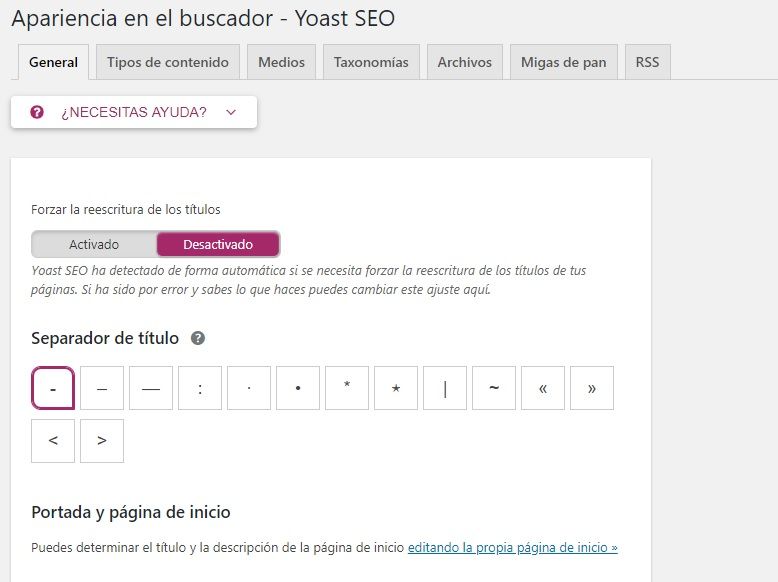This screenshot has width=778, height=582.
Task: Select the en dash title separator
Action: pos(102,388)
